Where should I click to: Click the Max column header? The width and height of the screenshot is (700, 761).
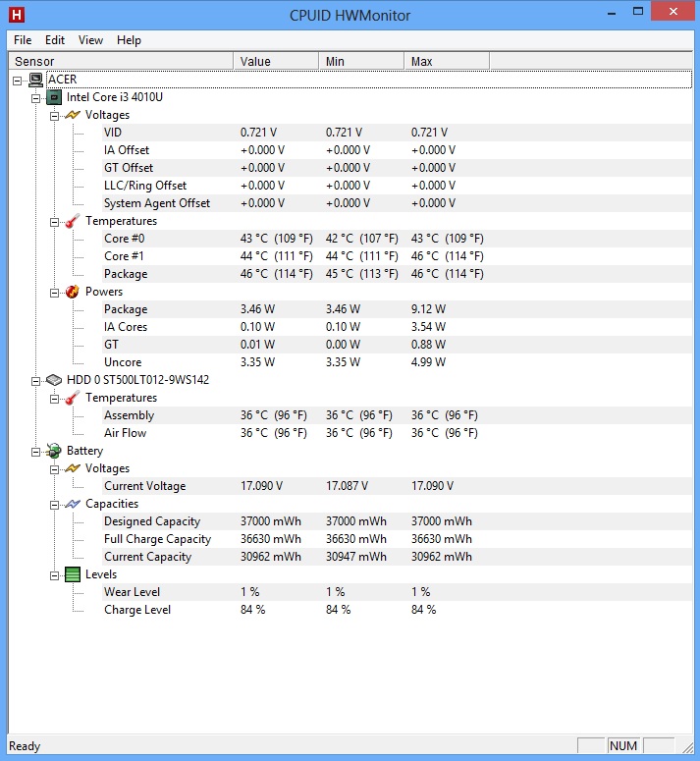[447, 61]
